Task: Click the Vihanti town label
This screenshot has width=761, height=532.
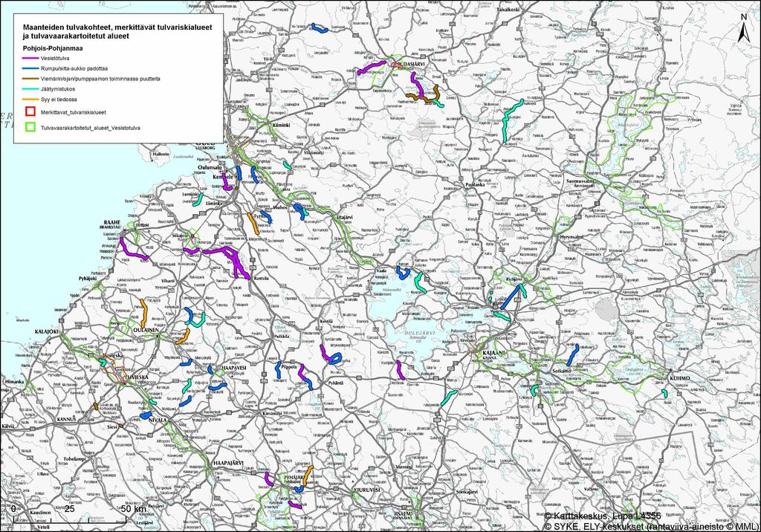Action: tap(168, 281)
